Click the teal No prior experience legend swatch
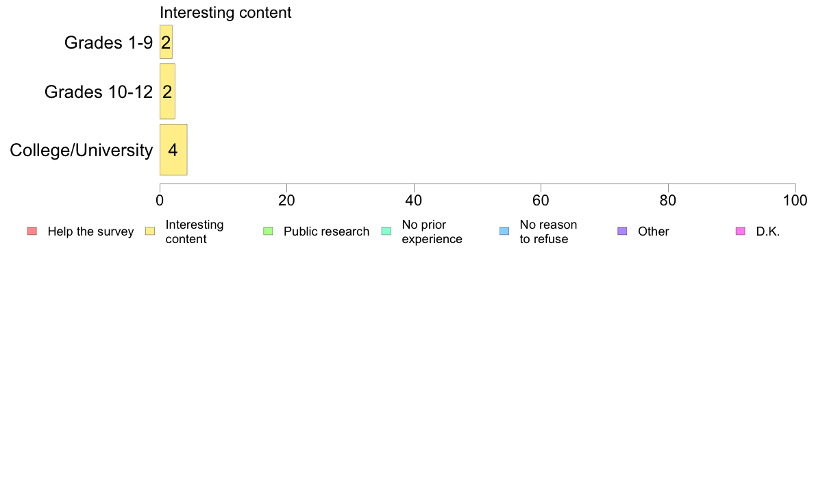Image resolution: width=814 pixels, height=504 pixels. click(x=386, y=231)
